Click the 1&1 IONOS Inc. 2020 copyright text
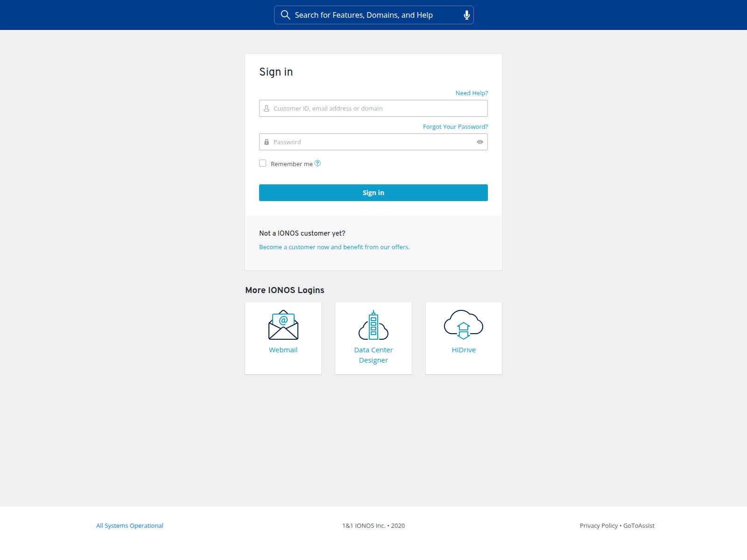Image resolution: width=747 pixels, height=560 pixels. 373,526
